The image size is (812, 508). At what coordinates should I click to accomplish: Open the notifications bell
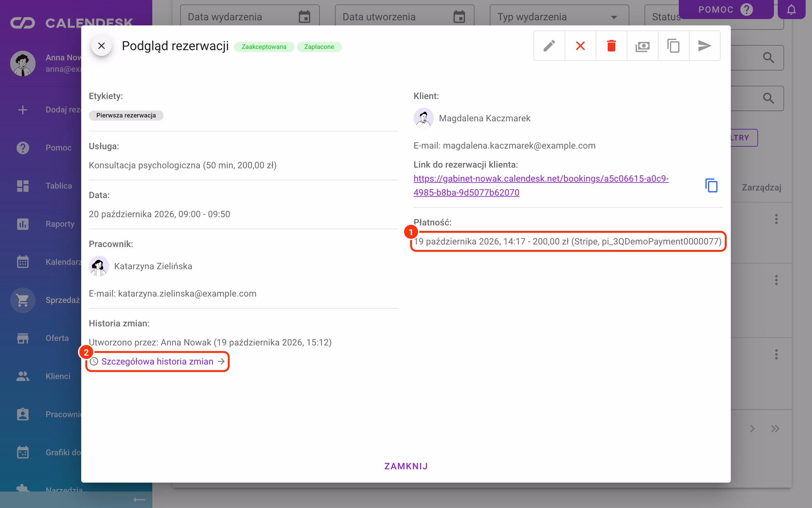[791, 10]
